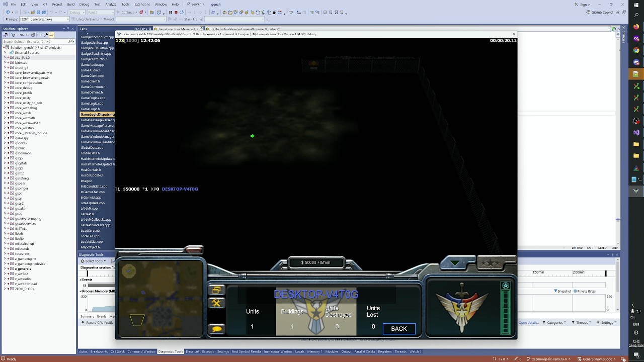
Task: Click the game options wrench icon
Action: pyautogui.click(x=216, y=303)
